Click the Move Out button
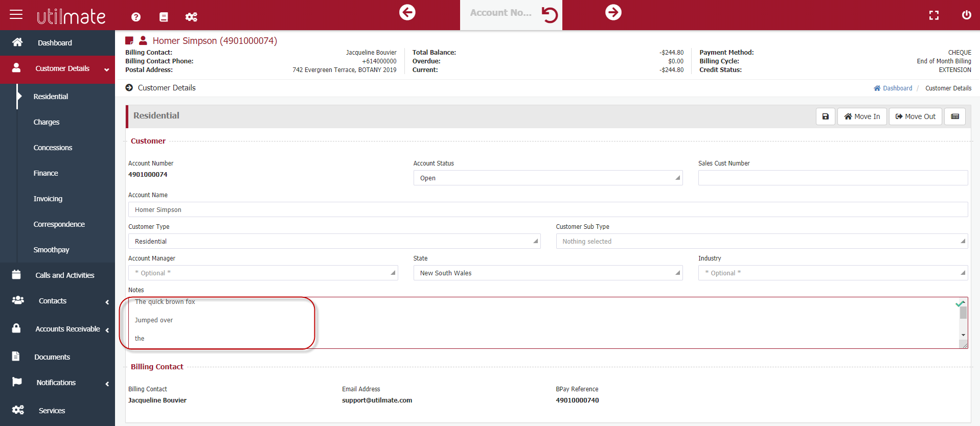Screen dimensions: 980x426 tap(915, 116)
